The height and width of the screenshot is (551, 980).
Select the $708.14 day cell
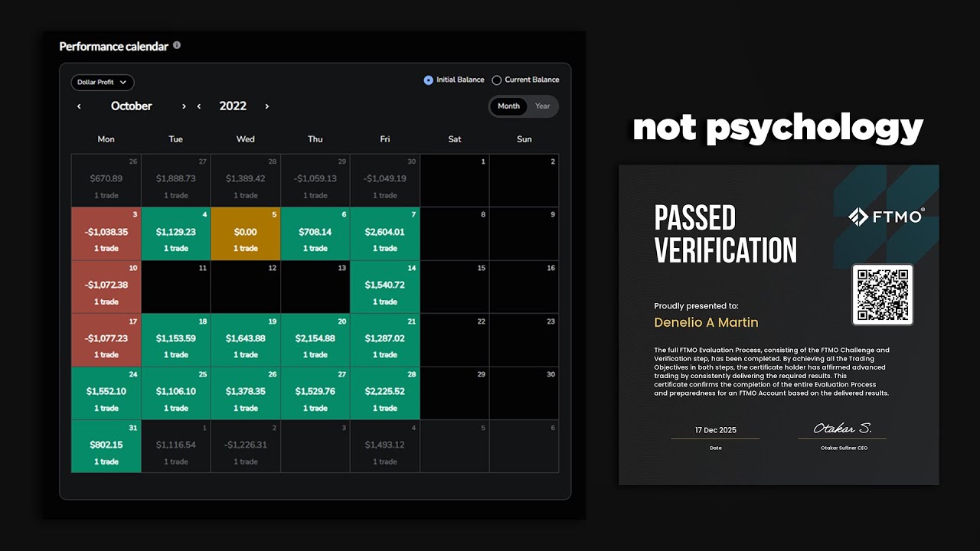pyautogui.click(x=315, y=233)
